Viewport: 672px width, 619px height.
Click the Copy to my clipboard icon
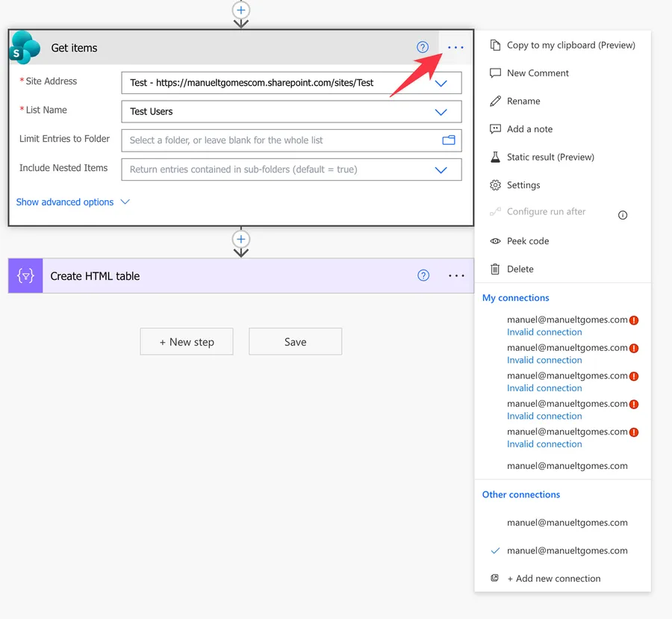[495, 45]
